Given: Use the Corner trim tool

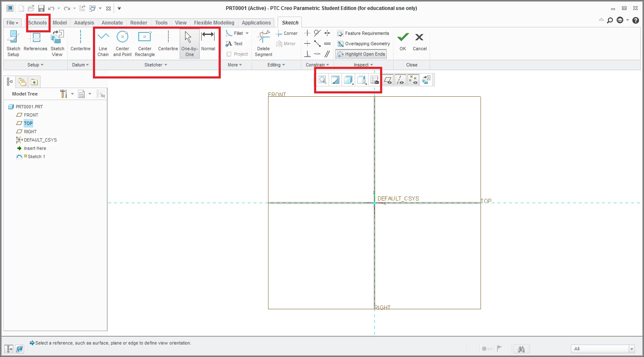Looking at the screenshot, I should tap(287, 33).
